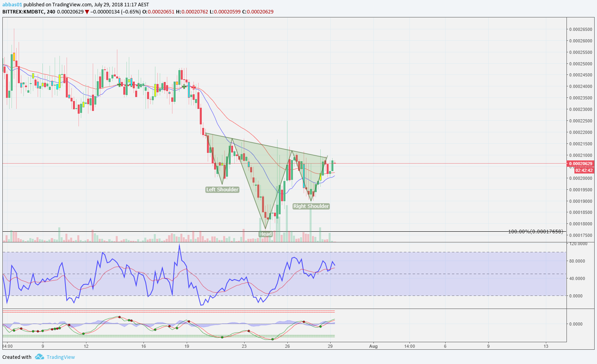This screenshot has width=597, height=364.
Task: Click the 120.0000 oscillator axis label
Action: coord(578,244)
